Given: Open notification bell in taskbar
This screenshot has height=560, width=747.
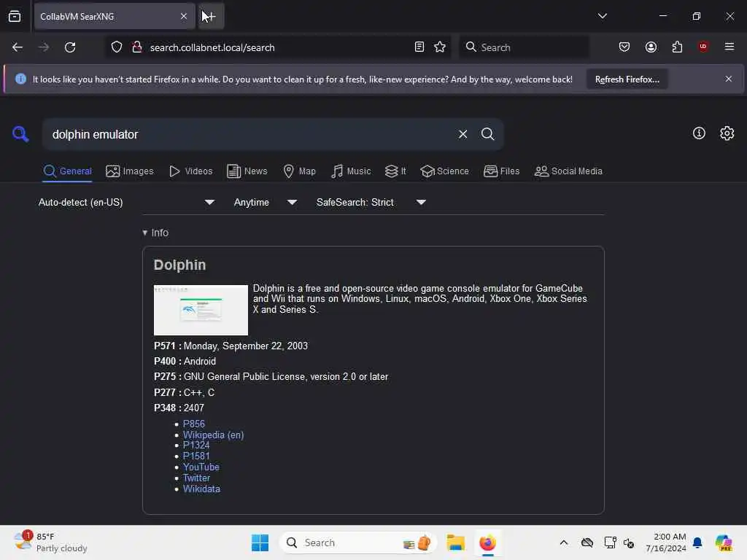Looking at the screenshot, I should (x=697, y=542).
